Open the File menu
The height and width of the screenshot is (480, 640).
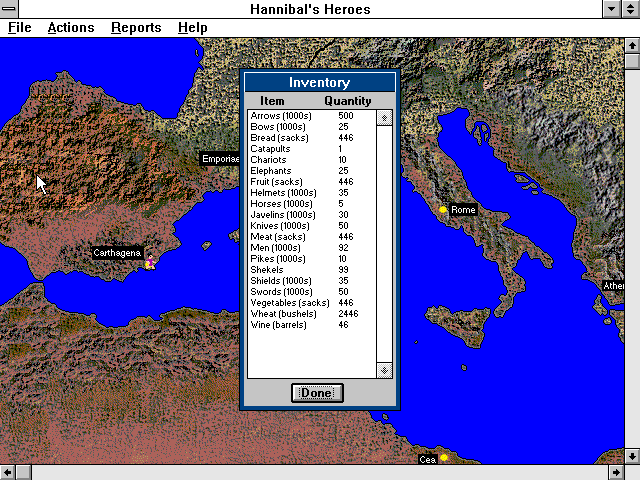tap(20, 27)
